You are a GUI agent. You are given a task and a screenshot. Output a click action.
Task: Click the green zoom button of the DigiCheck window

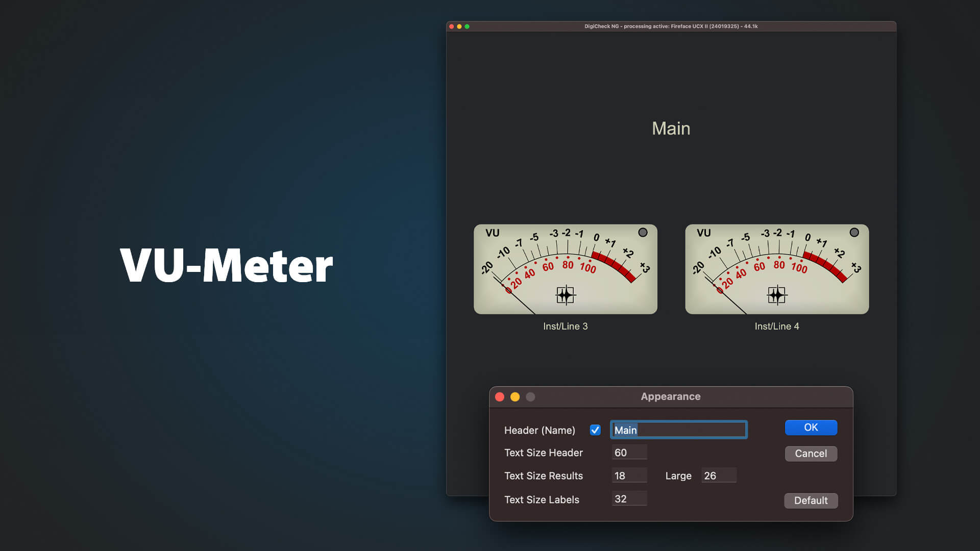point(467,27)
